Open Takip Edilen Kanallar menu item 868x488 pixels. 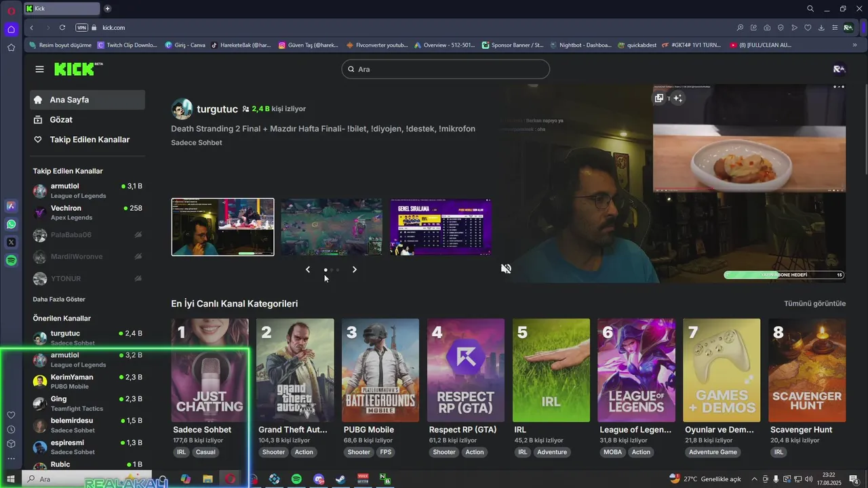click(x=87, y=140)
